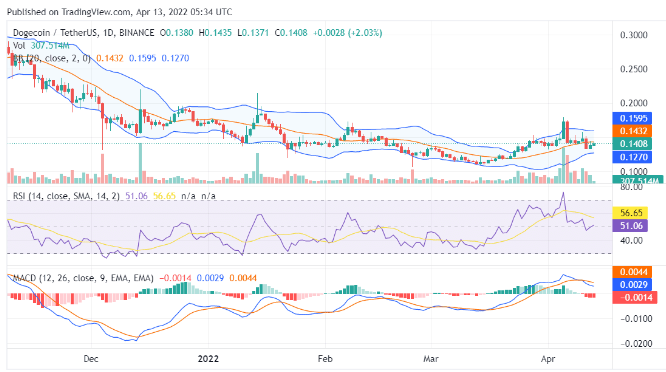Screen dimensions: 666x372
Task: Click the Apr label on the time axis
Action: [x=548, y=359]
